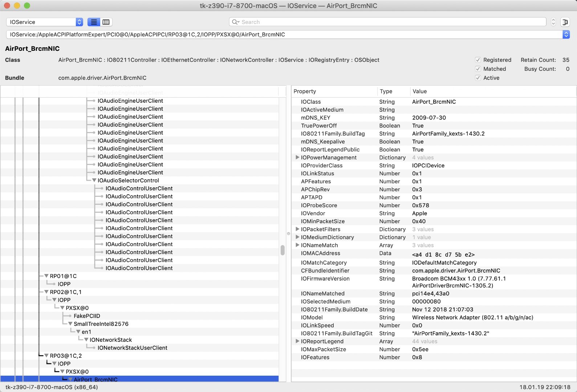Click the window minimize button
Screen dimensions: 577x392
coord(17,6)
